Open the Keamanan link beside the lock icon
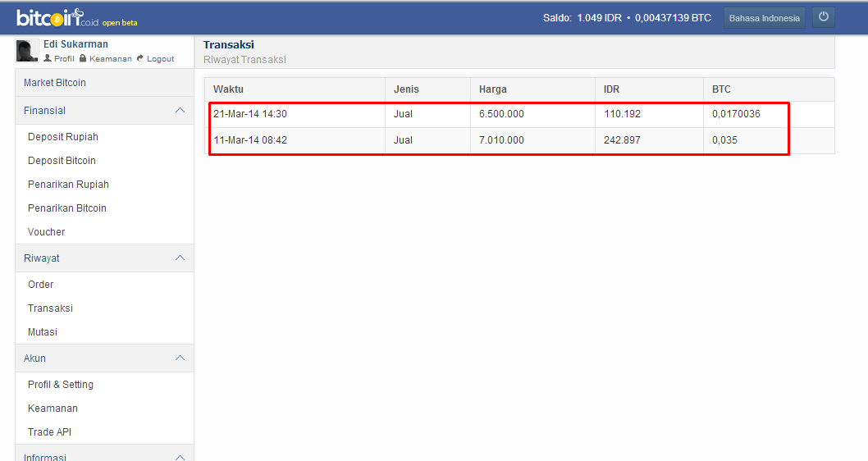 tap(106, 59)
